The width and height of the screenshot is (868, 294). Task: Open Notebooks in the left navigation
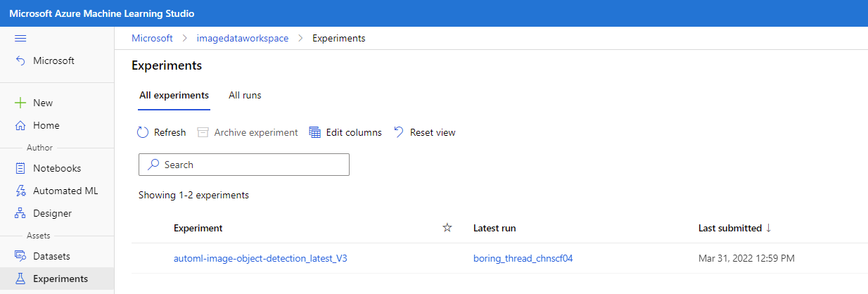pos(57,168)
